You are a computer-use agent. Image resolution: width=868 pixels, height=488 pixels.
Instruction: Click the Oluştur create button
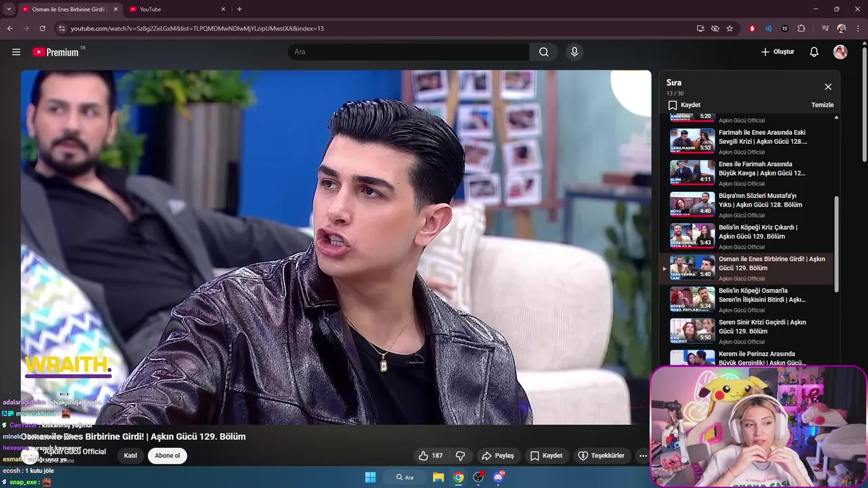click(777, 52)
